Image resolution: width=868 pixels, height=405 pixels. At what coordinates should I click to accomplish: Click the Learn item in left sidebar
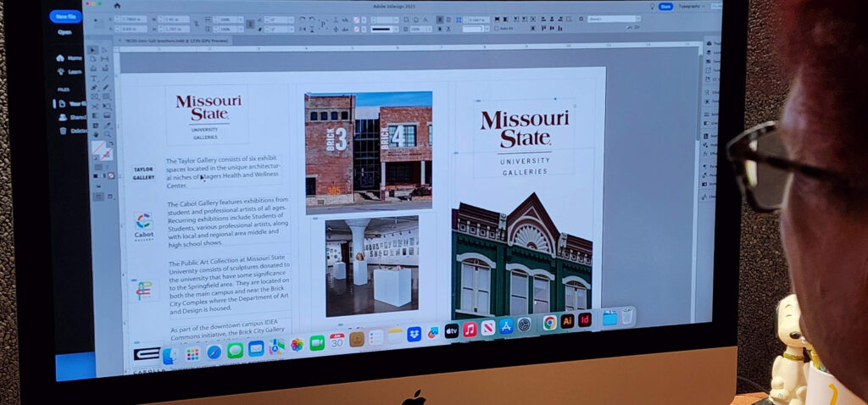tap(70, 72)
